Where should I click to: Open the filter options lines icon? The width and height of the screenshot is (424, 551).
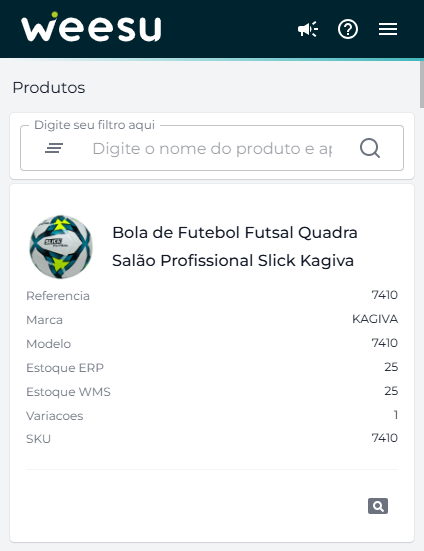click(x=54, y=148)
